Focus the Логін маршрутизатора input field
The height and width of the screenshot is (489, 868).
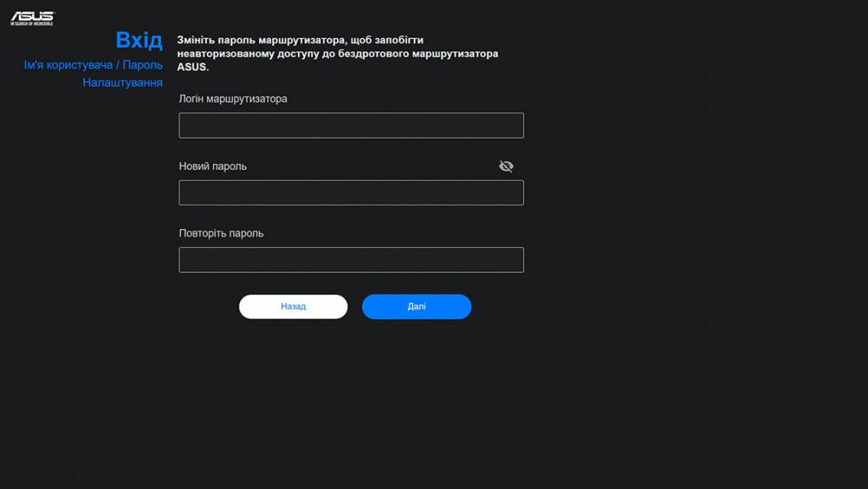(x=351, y=126)
